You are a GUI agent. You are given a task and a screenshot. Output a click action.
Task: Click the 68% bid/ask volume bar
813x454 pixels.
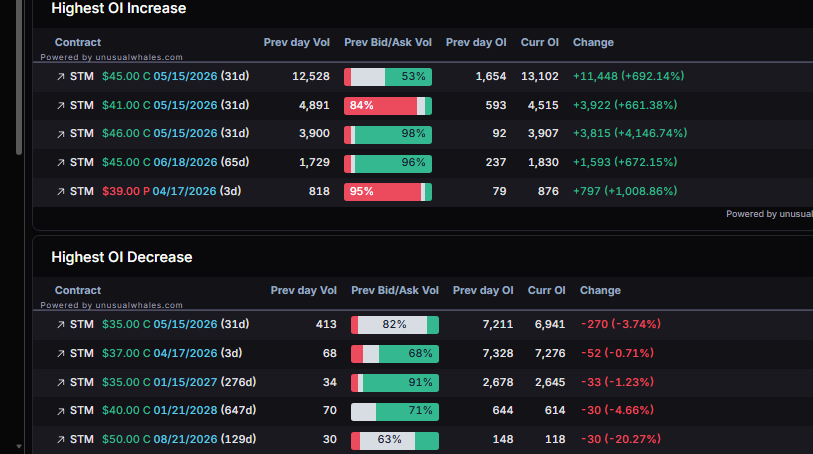click(395, 354)
